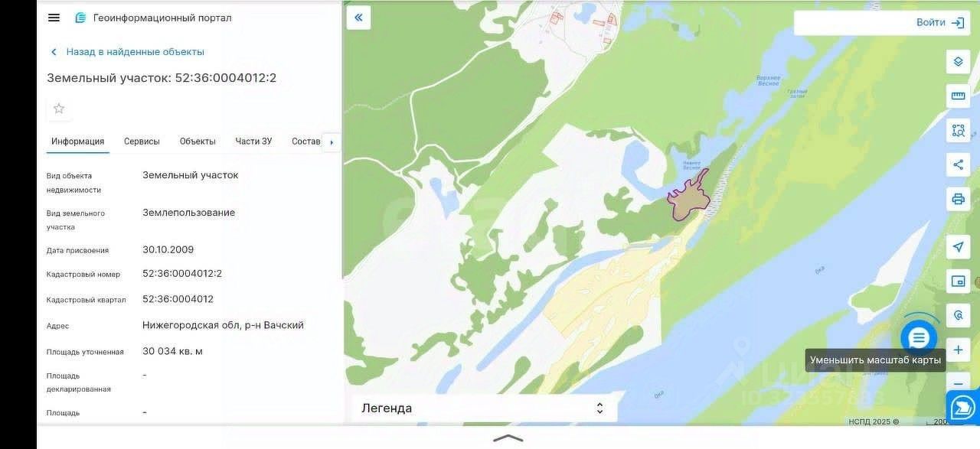Click the Геоинформационный портал logo icon
Image resolution: width=980 pixels, height=449 pixels.
tap(80, 18)
